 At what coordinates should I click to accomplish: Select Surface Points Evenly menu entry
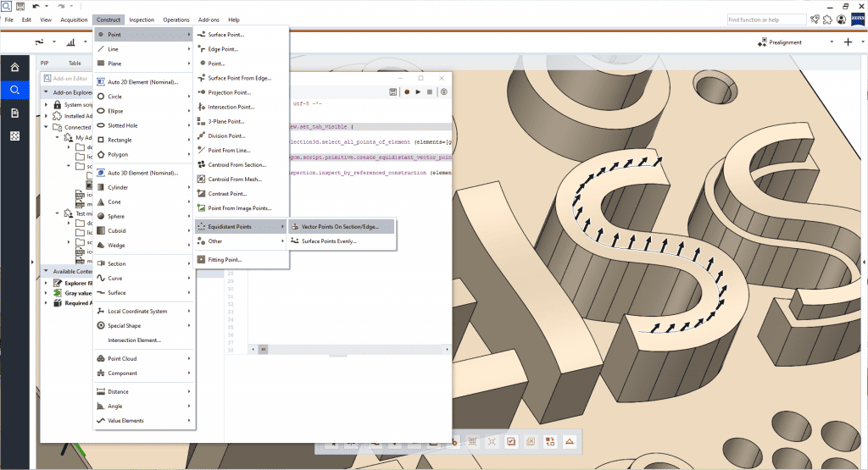(329, 241)
